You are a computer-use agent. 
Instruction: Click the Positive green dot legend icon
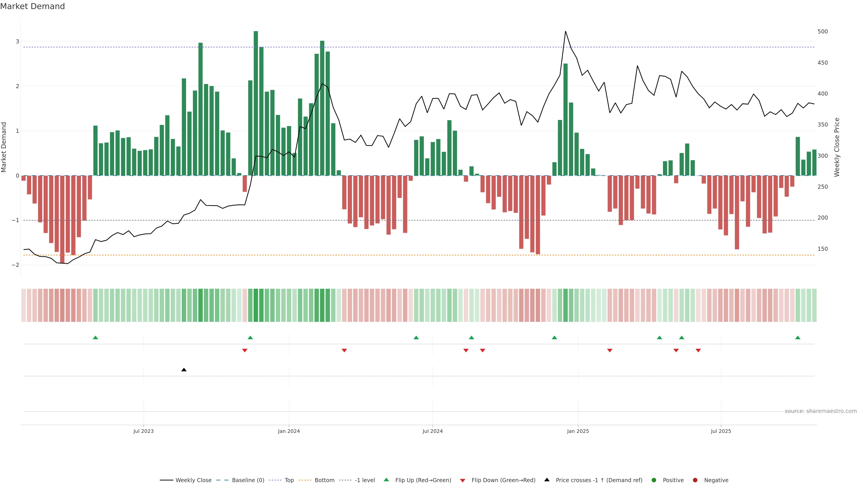pyautogui.click(x=654, y=480)
